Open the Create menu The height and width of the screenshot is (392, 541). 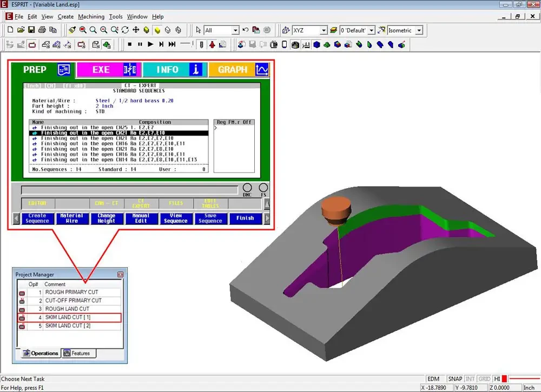click(x=65, y=17)
